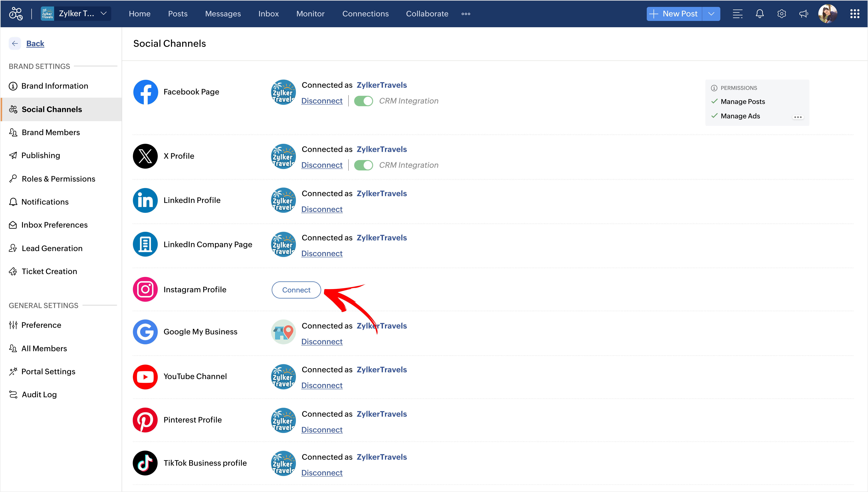Viewport: 868px width, 492px height.
Task: Disconnect Google My Business
Action: 322,342
